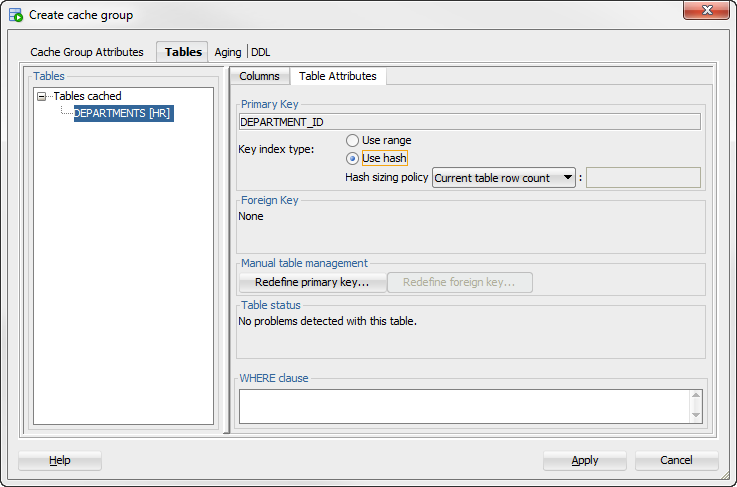Open the Hash sizing policy dropdown
The width and height of the screenshot is (737, 487).
pyautogui.click(x=503, y=178)
